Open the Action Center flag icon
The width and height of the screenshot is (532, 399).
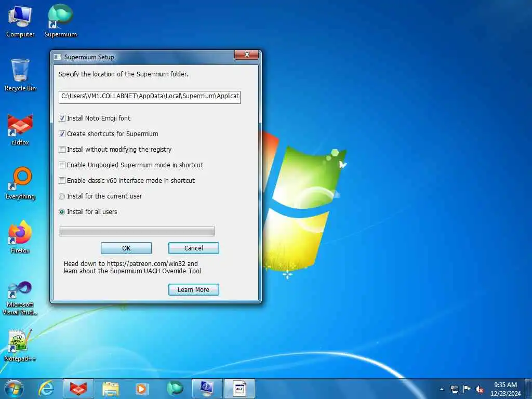[x=467, y=389]
